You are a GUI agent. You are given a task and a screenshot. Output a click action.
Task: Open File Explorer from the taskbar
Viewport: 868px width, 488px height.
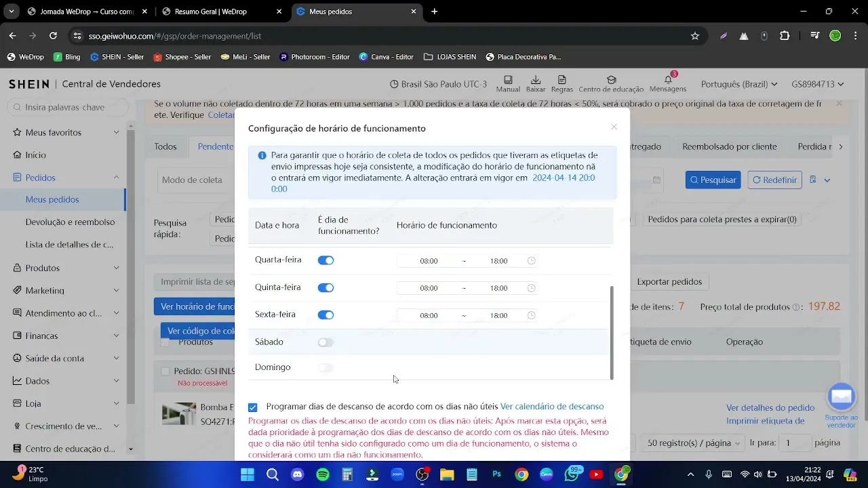(x=447, y=474)
